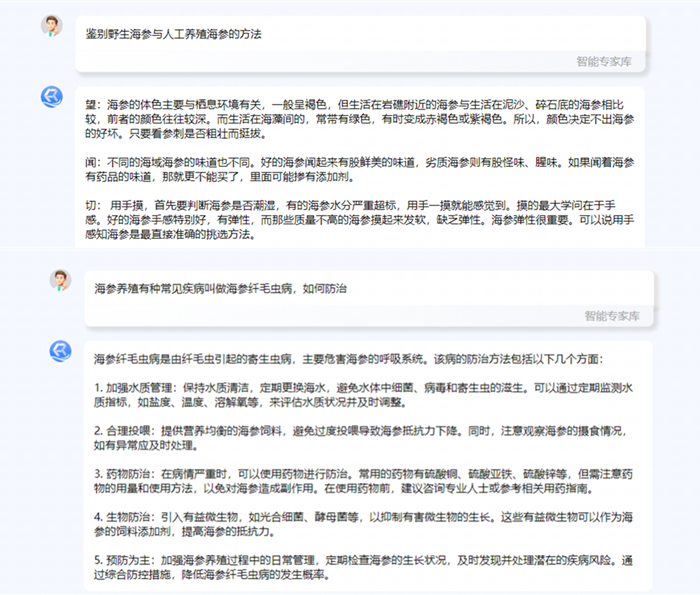
Task: Click paragraph starting with 望：海参的体色
Action: [360, 119]
